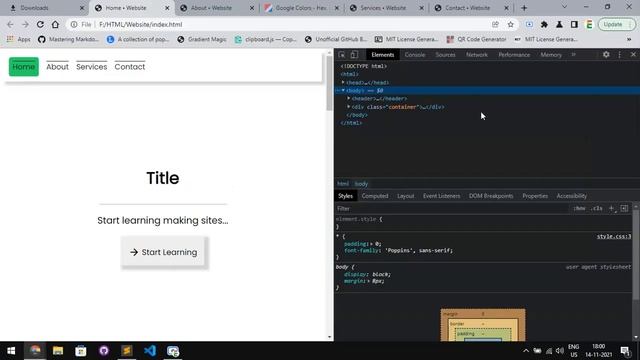The width and height of the screenshot is (640, 360).
Task: Open the Properties pane
Action: pos(535,196)
